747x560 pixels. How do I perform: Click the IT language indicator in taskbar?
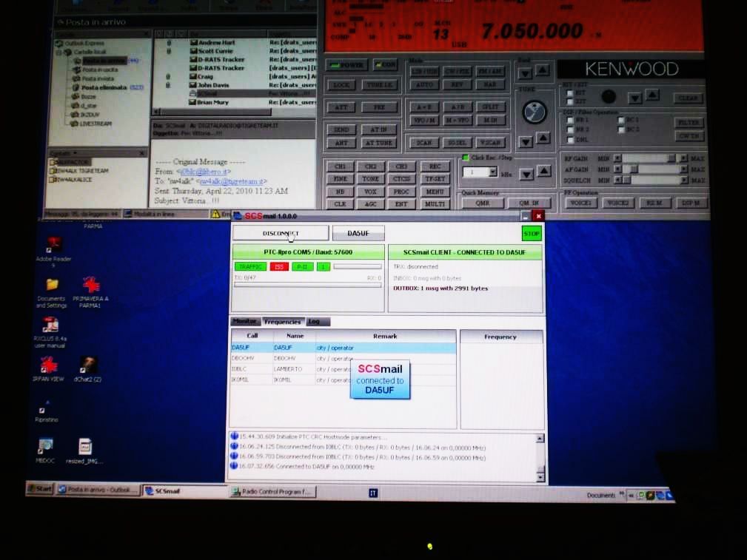[x=373, y=493]
